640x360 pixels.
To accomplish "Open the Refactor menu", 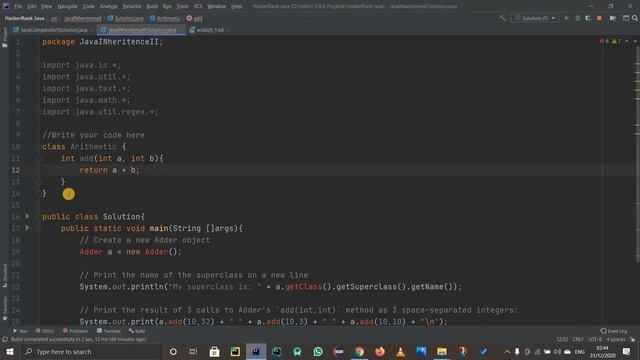I will (x=132, y=6).
